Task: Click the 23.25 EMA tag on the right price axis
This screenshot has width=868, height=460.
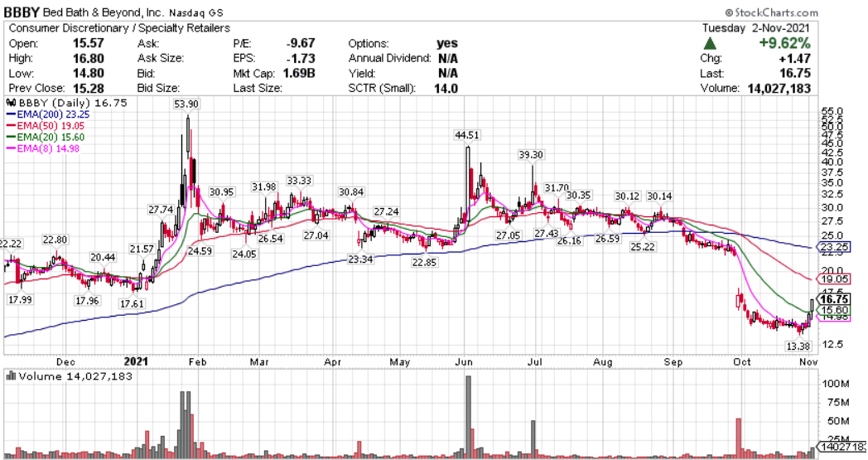Action: pos(834,247)
